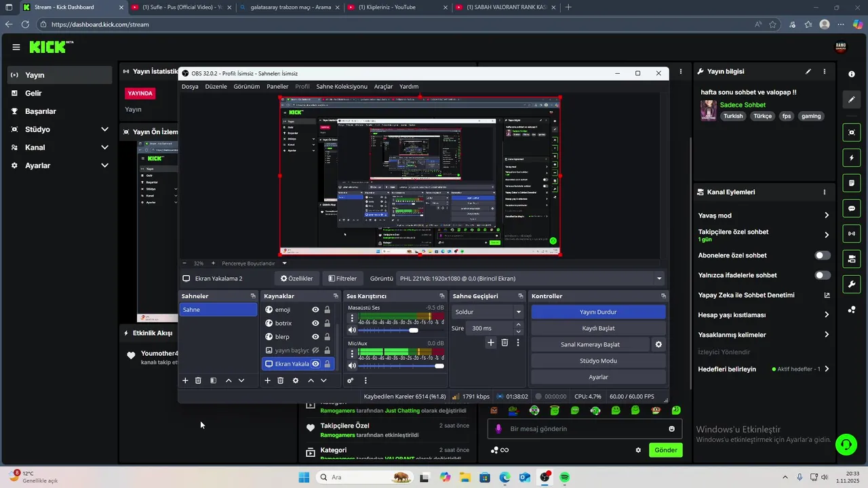Show the yayın başlığı source with its eye icon
Viewport: 868px width, 488px height.
coord(315,350)
